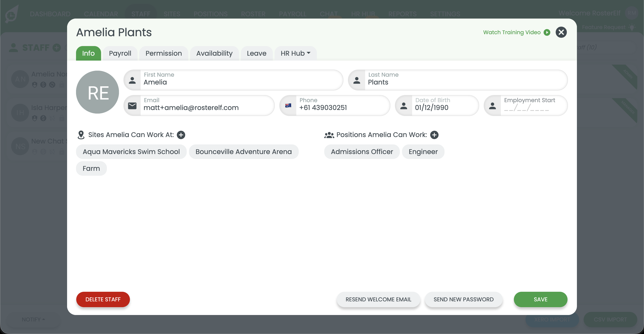Delete staff member Amelia Plants

(103, 299)
